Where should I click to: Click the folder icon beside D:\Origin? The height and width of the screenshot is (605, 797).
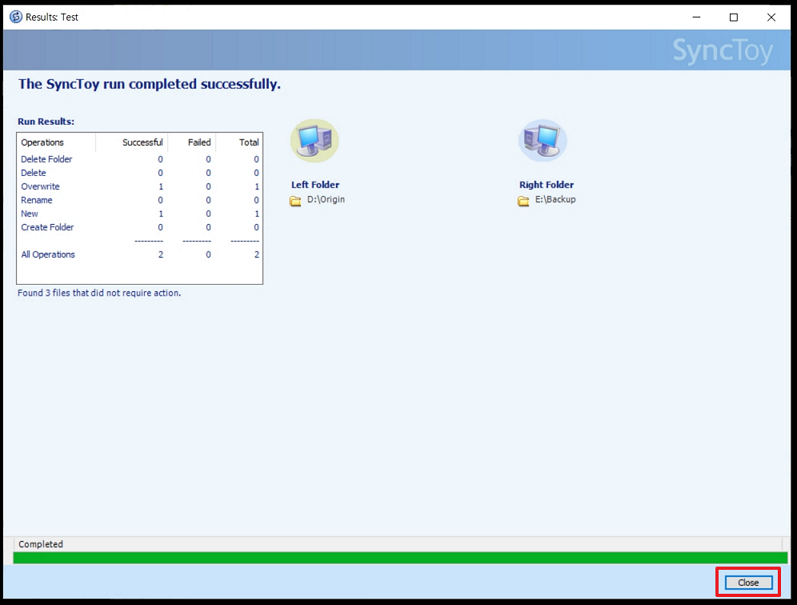pos(295,201)
